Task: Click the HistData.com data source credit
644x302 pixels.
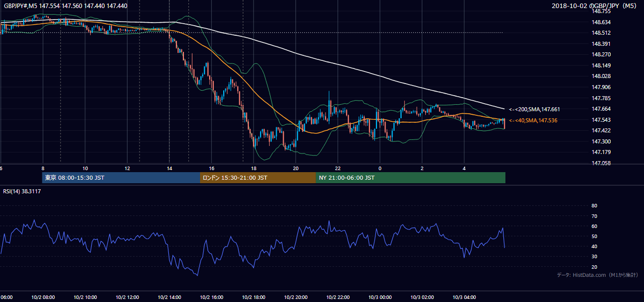Action: [x=598, y=275]
